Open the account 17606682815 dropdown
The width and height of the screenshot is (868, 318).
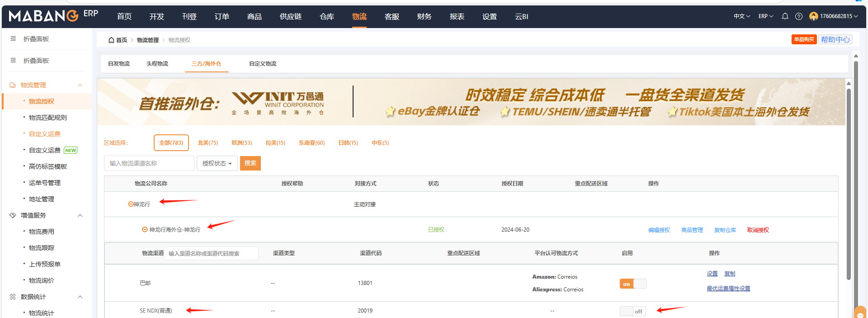pyautogui.click(x=839, y=16)
